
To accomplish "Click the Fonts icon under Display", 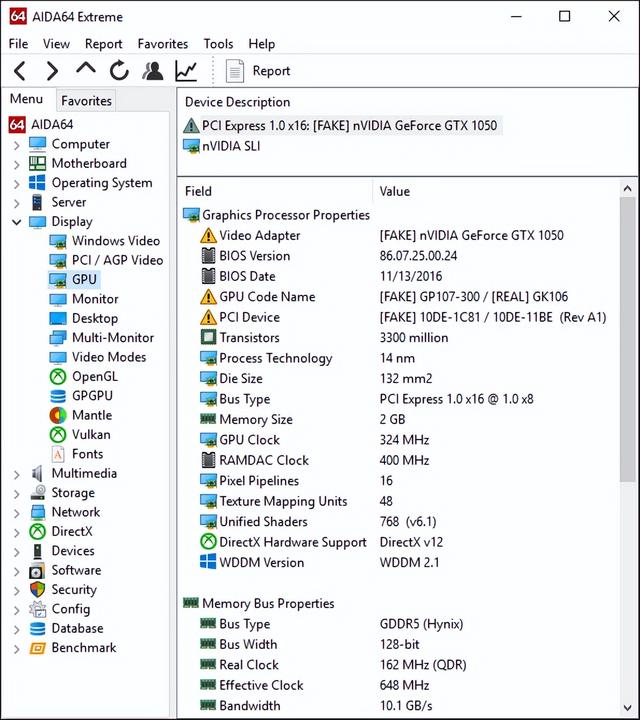I will 58,454.
